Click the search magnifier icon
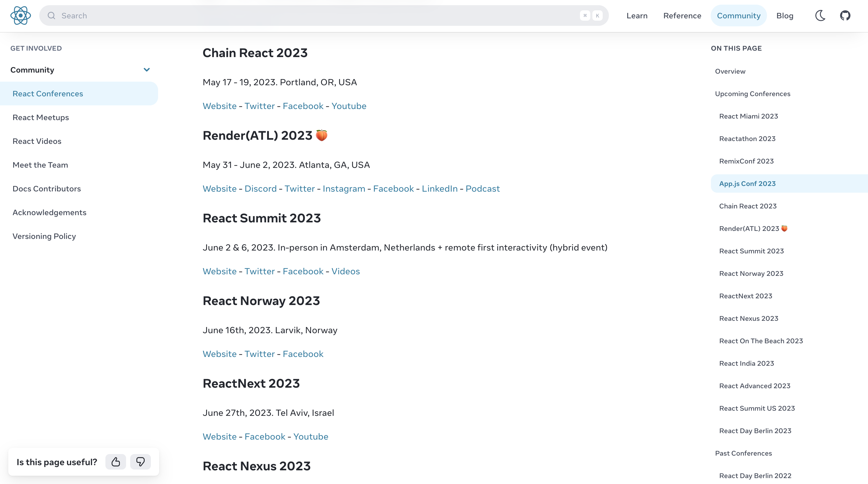868x484 pixels. point(51,15)
